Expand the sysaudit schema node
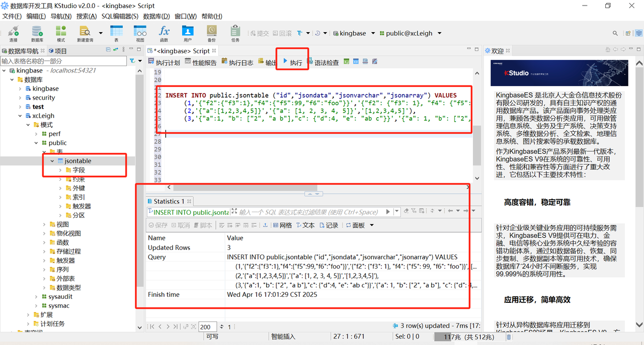This screenshot has width=644, height=345. tap(36, 297)
